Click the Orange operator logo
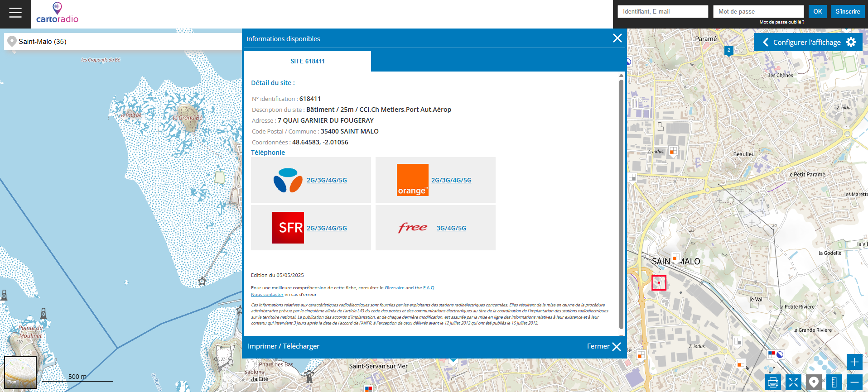Viewport: 868px width, 392px height. (x=412, y=180)
